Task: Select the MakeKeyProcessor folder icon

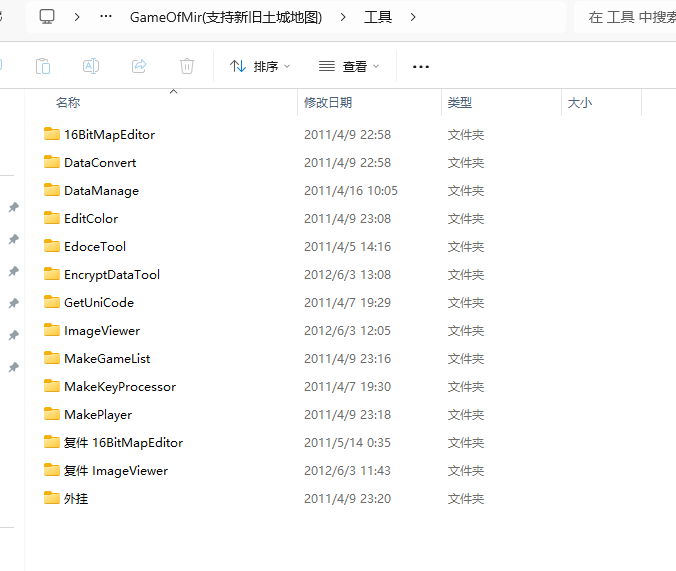Action: tap(52, 386)
